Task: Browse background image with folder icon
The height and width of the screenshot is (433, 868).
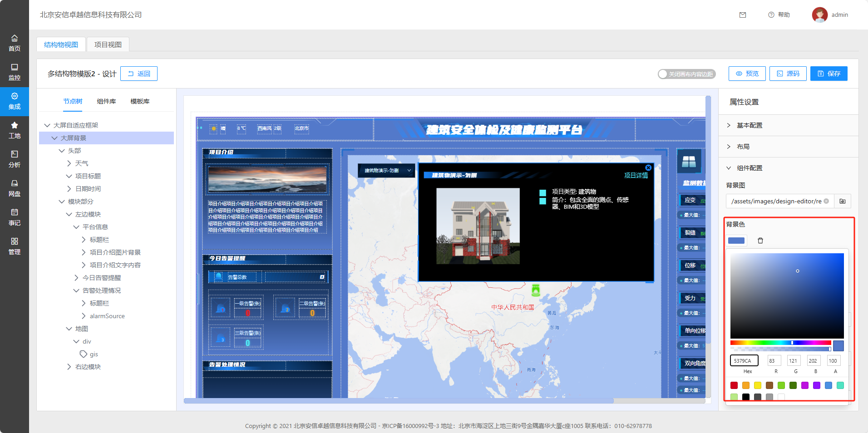Action: (843, 201)
